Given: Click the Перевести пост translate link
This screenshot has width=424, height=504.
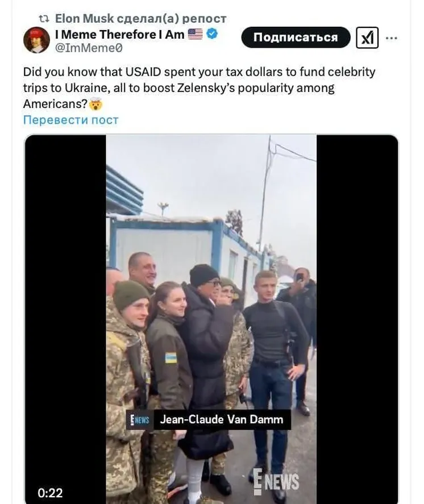Looking at the screenshot, I should [70, 120].
